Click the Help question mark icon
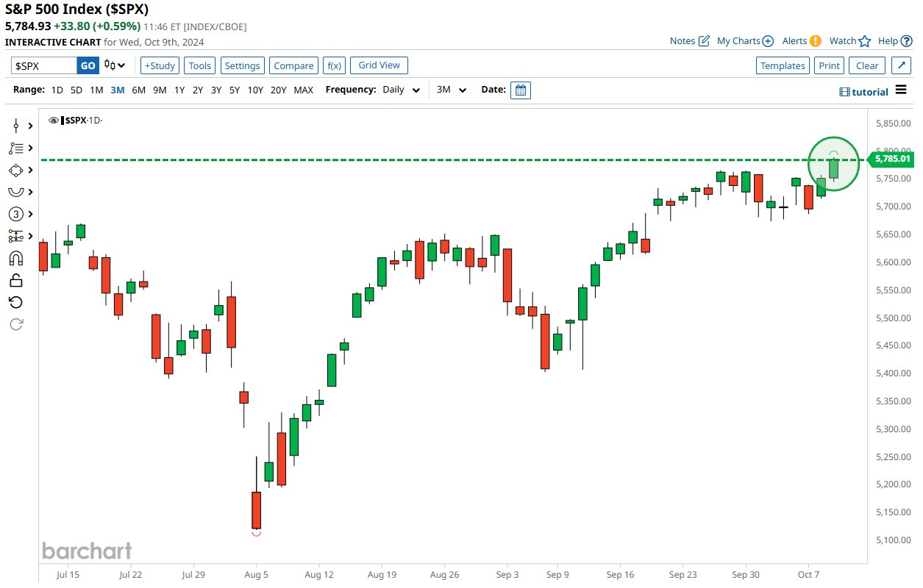 tap(907, 41)
